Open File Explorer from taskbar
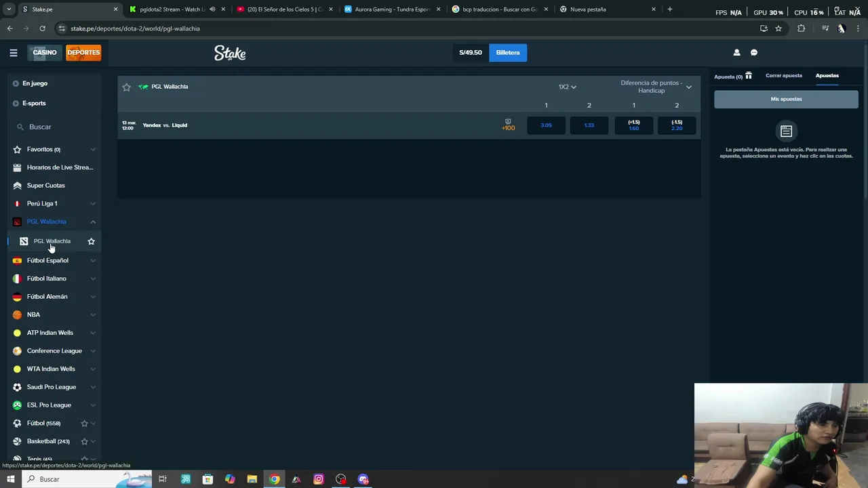 coord(252,479)
